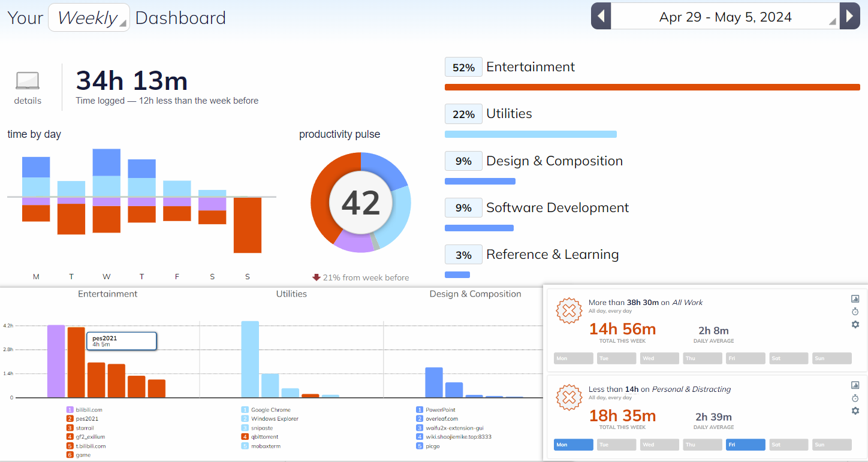Open the report chart icon for Personal & Distracting goal
Viewport: 868px width, 462px height.
point(855,385)
